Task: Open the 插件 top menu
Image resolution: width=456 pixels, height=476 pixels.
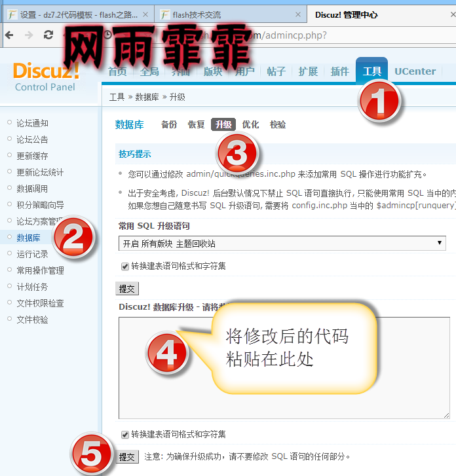Action: click(339, 71)
